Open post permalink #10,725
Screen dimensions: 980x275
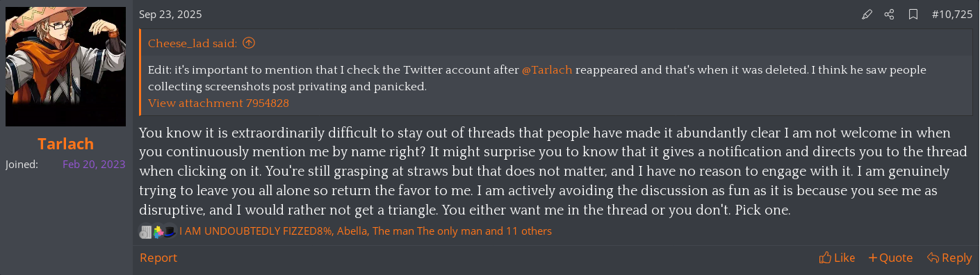tap(952, 15)
